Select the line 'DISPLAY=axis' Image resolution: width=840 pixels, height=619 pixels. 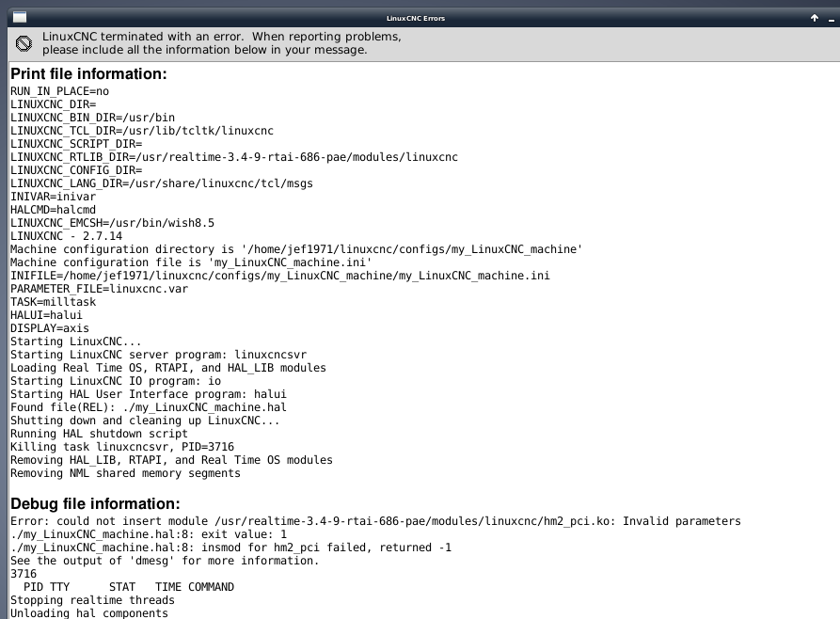50,328
